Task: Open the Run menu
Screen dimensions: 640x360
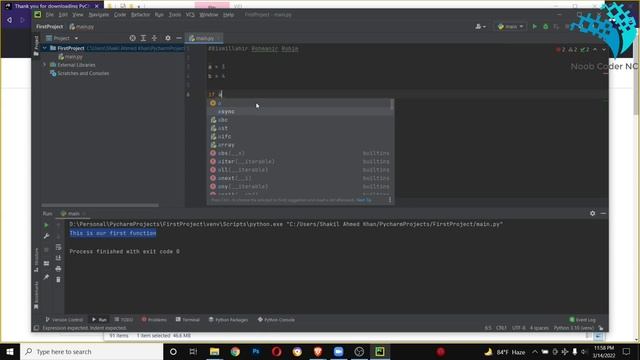Action: tap(159, 15)
